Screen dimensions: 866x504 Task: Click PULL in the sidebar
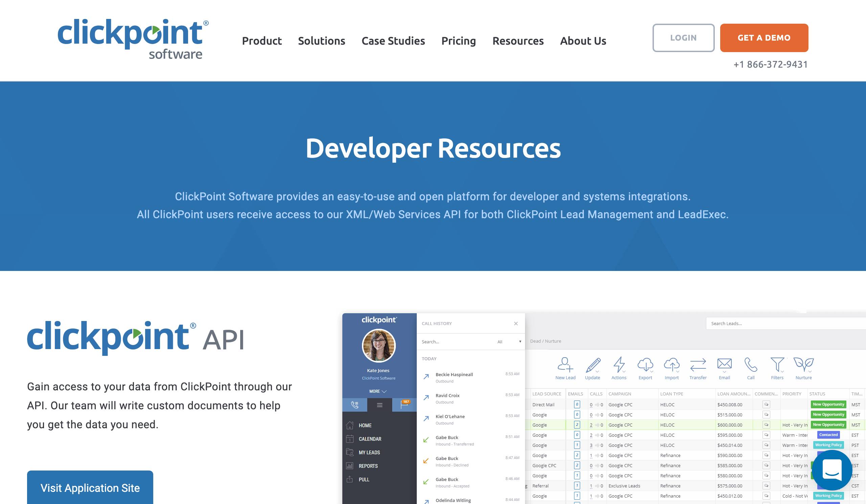[364, 479]
